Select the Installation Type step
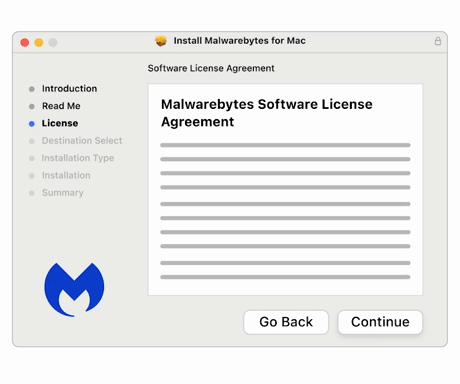The width and height of the screenshot is (460, 384). click(78, 158)
